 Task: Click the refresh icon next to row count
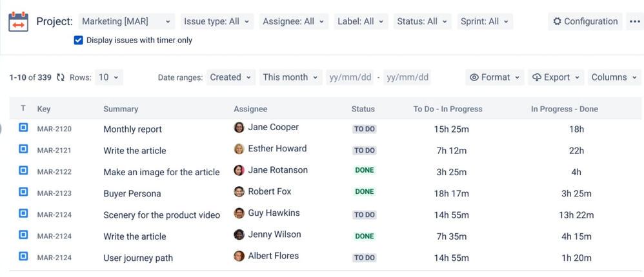[61, 77]
